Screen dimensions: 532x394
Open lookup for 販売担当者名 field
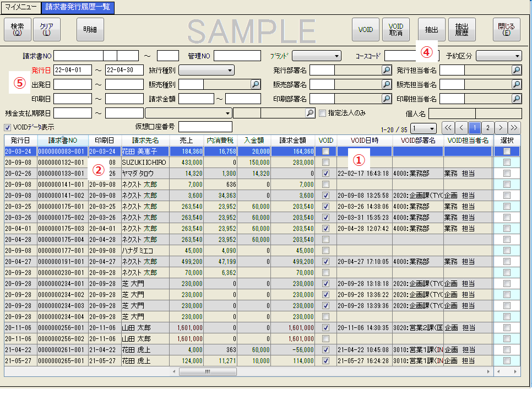click(x=517, y=84)
